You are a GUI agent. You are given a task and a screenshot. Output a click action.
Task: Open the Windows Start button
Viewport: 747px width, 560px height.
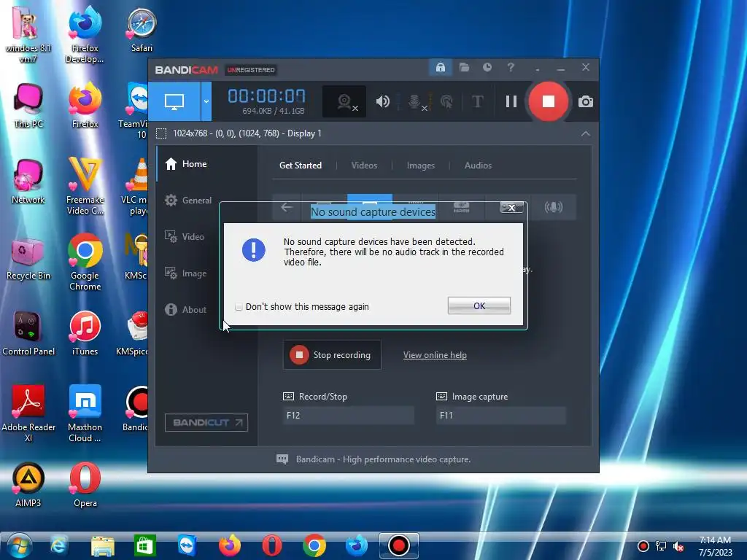point(19,545)
